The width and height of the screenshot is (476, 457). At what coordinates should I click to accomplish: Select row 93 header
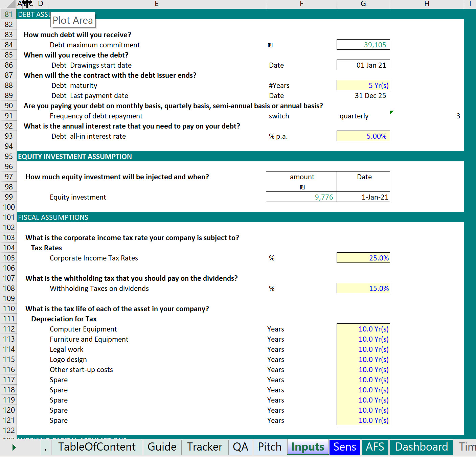coord(8,136)
